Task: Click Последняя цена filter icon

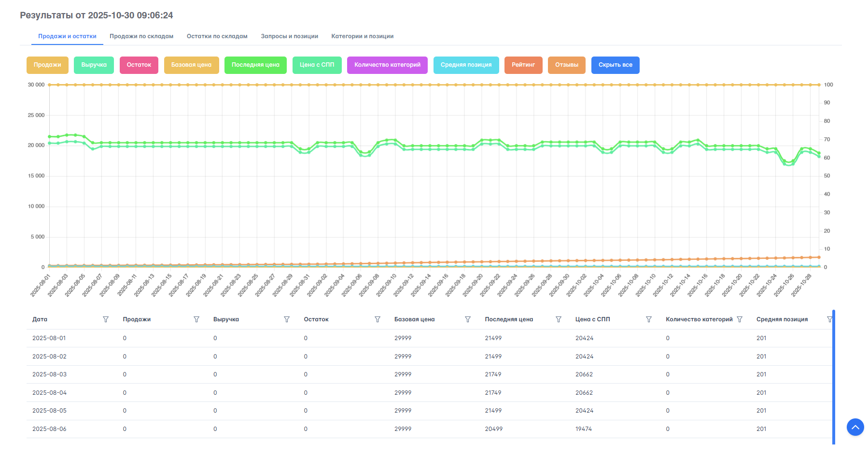Action: click(x=559, y=319)
